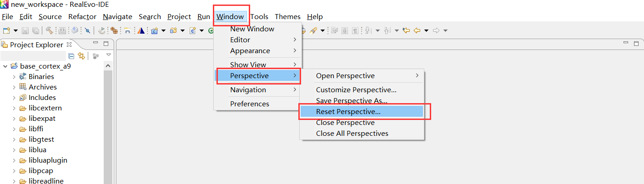Click the yellow Back navigation arrow

417,30
